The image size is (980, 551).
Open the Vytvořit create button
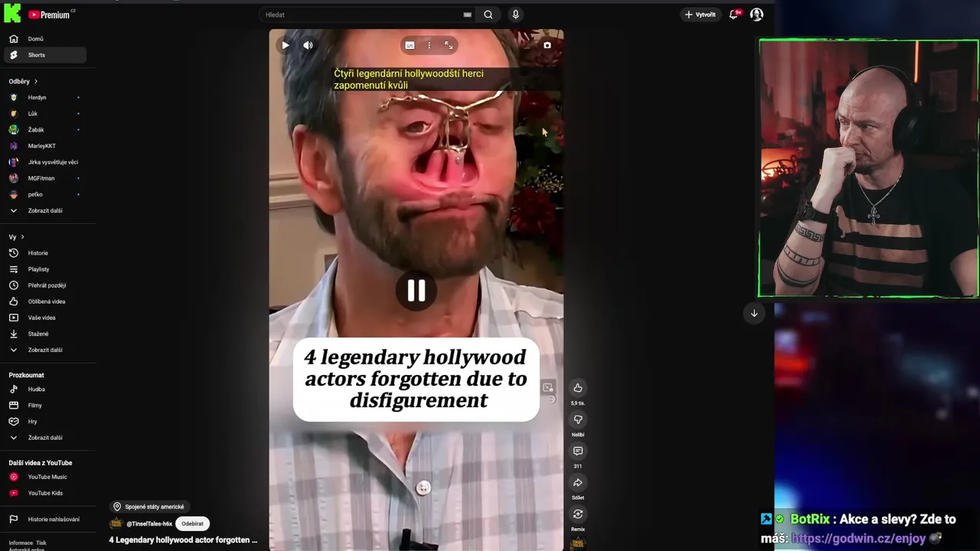pyautogui.click(x=700, y=15)
